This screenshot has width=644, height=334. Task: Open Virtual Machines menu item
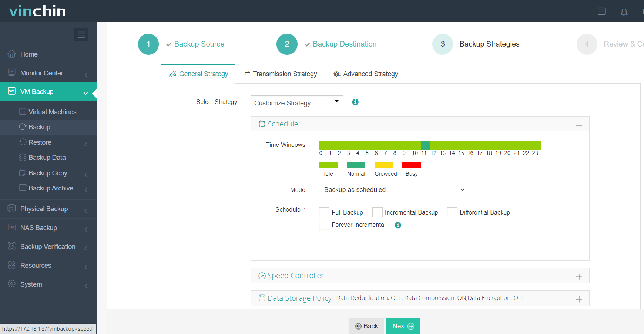[48, 112]
